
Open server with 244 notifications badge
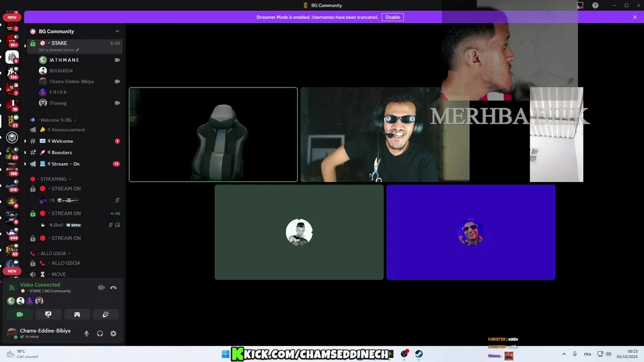[12, 234]
